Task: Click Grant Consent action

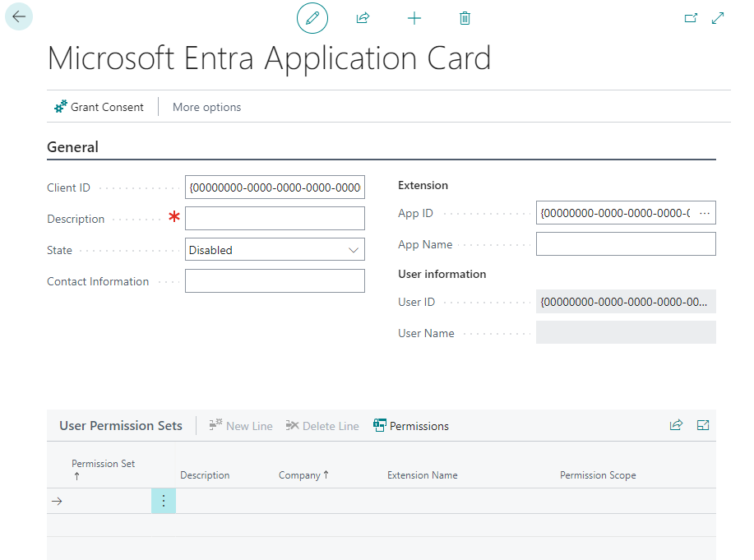Action: click(99, 107)
